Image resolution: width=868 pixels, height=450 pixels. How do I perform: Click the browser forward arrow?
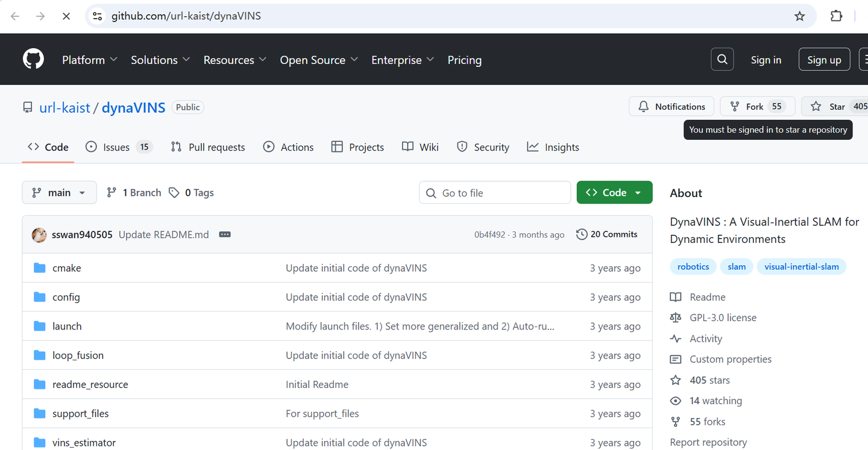click(40, 16)
